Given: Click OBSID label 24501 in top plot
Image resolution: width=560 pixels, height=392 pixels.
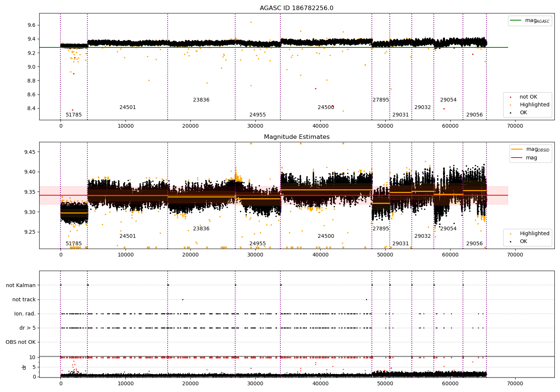Looking at the screenshot, I should tap(128, 108).
